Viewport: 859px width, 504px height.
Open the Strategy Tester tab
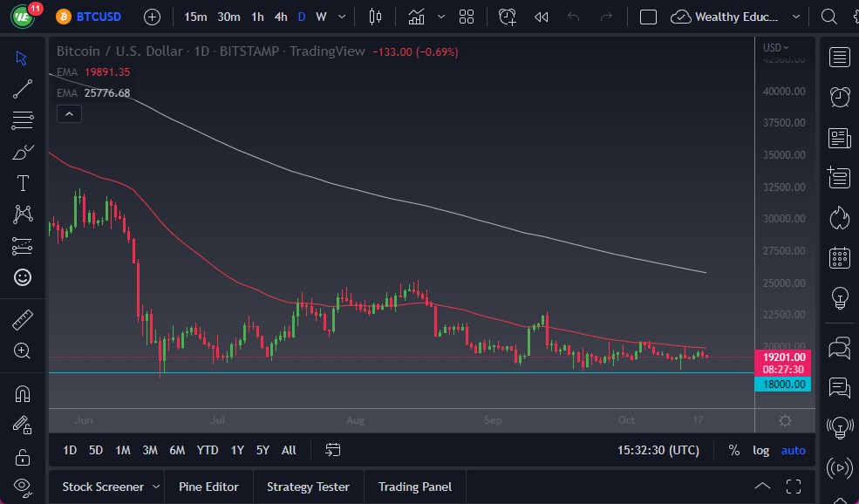point(308,487)
